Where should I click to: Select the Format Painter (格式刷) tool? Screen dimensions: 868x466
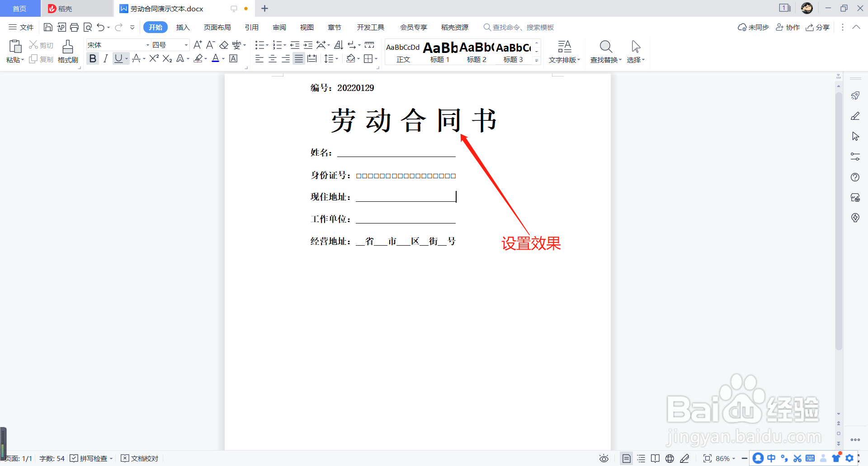point(68,51)
